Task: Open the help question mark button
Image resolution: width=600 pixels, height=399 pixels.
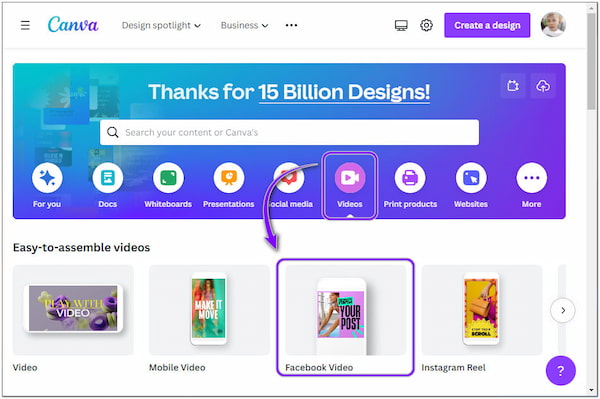Action: click(x=561, y=371)
